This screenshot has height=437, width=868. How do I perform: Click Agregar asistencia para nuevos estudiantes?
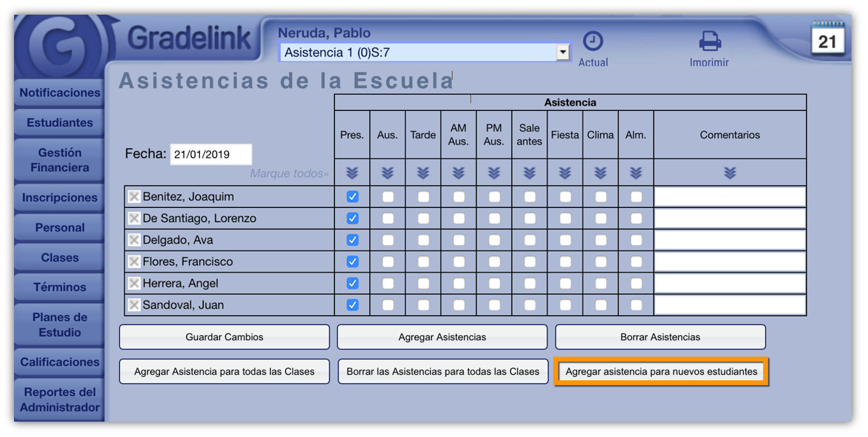(x=661, y=371)
